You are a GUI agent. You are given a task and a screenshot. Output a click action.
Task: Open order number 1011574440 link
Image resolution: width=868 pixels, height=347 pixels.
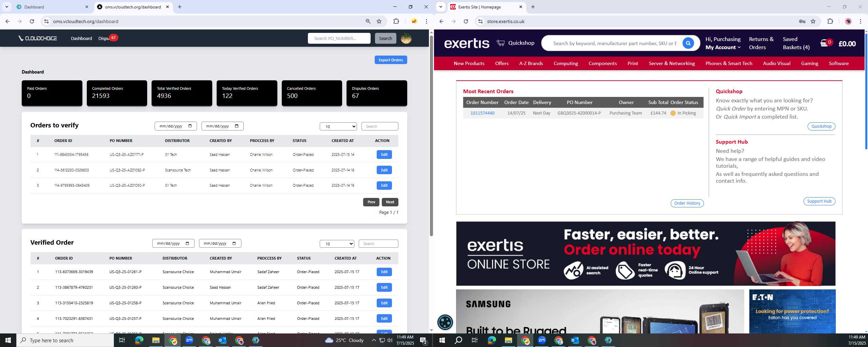(x=482, y=113)
